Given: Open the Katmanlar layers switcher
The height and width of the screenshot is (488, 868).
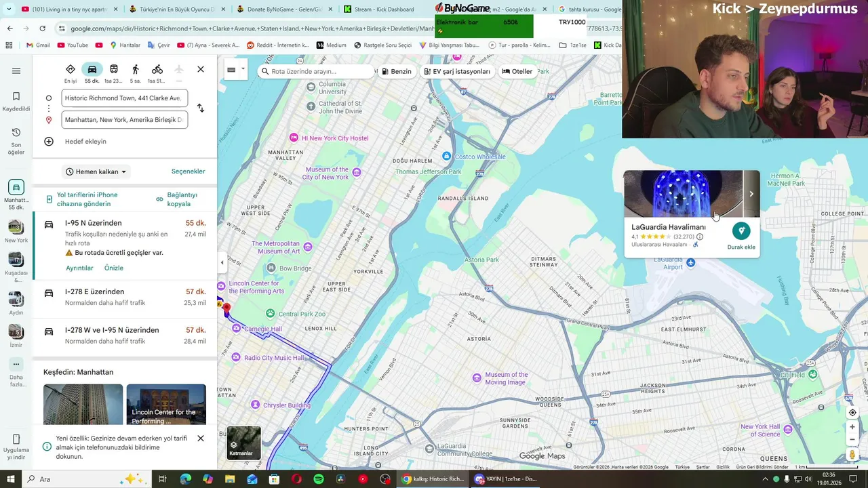Looking at the screenshot, I should tap(244, 443).
